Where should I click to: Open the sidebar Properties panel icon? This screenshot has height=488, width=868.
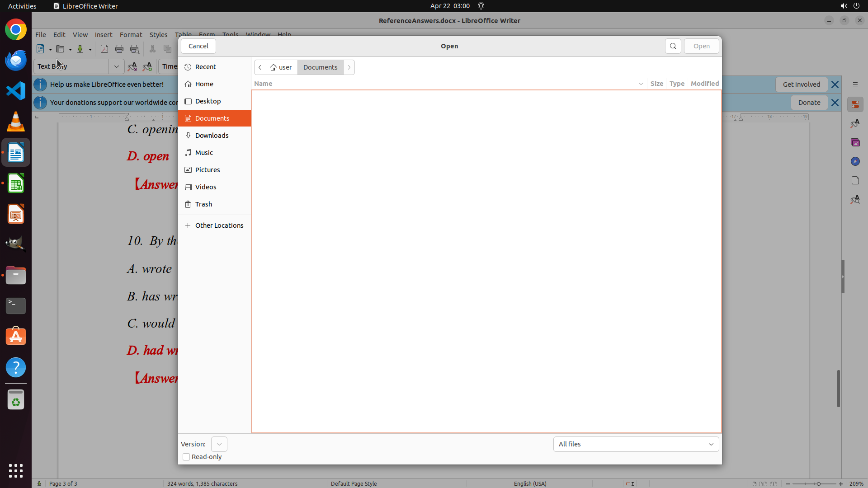[855, 104]
